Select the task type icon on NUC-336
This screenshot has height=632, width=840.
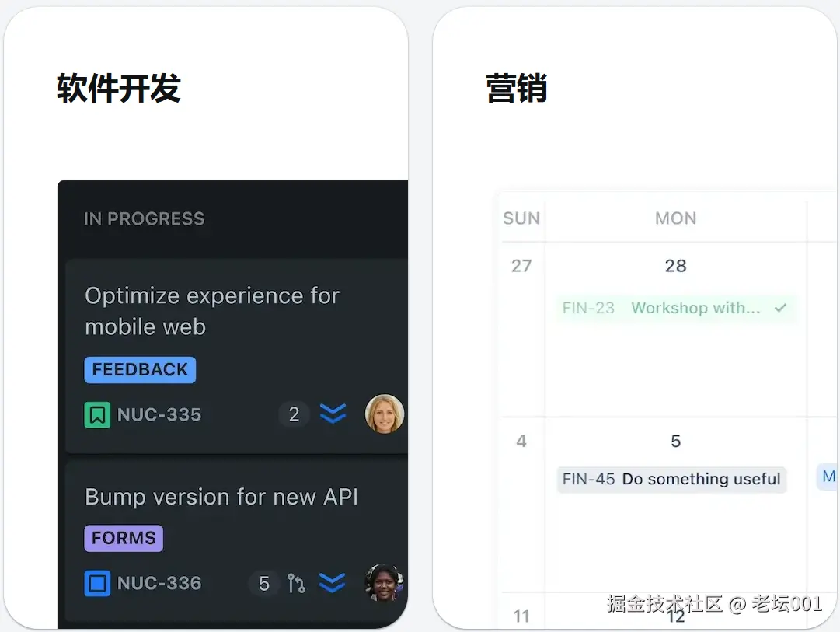[96, 583]
